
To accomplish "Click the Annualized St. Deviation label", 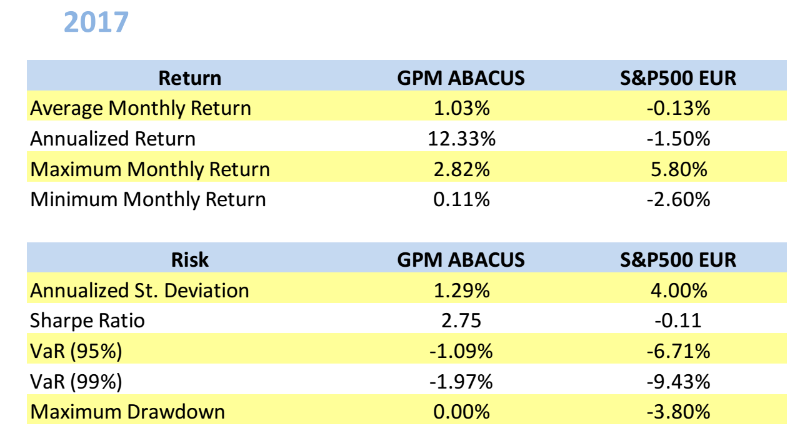I will coord(140,290).
